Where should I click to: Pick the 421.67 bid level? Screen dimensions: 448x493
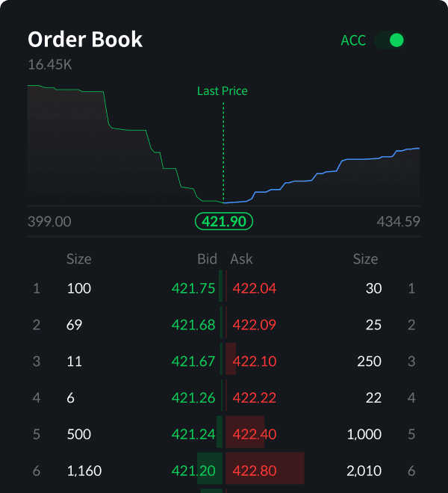tap(193, 362)
